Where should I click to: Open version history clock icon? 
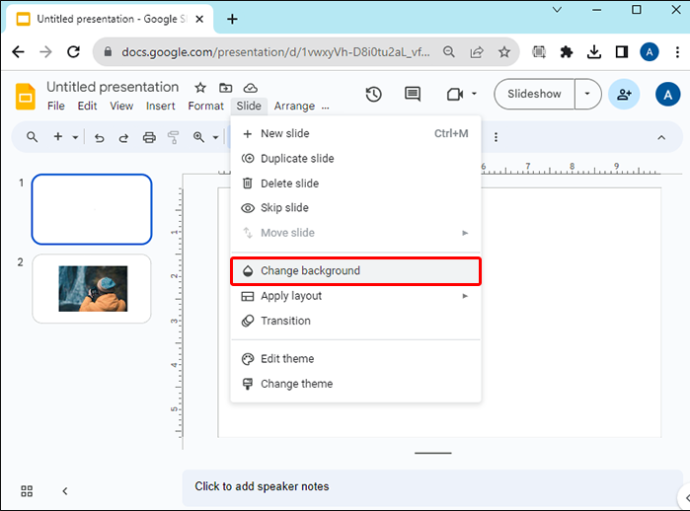tap(374, 94)
